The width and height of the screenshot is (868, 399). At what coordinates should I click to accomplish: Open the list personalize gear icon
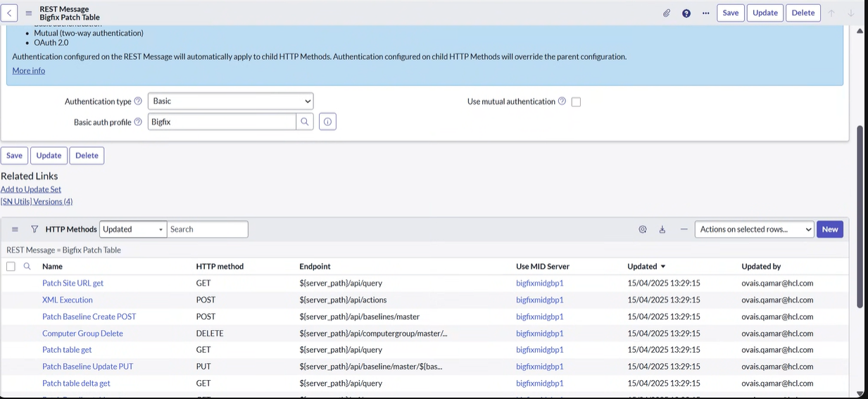pos(643,229)
